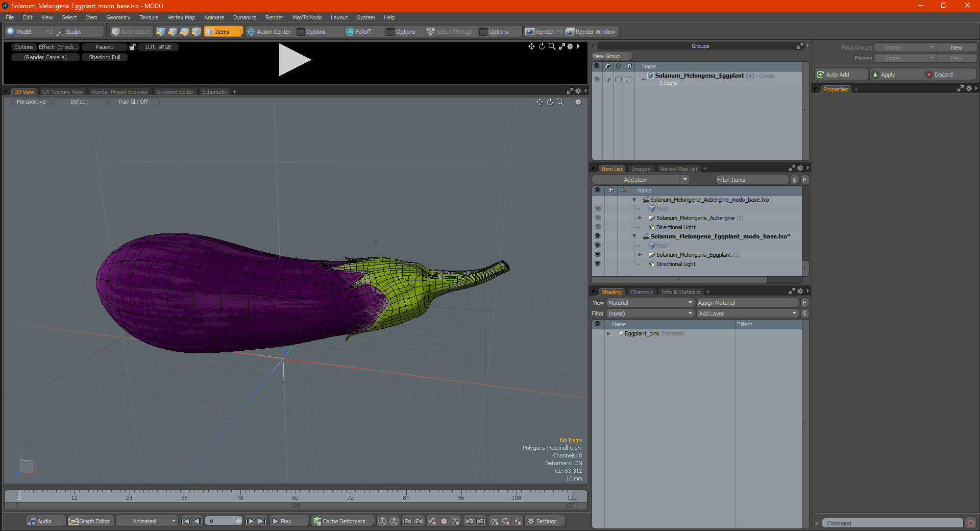Open the Add Item dropdown arrow
980x531 pixels.
[685, 180]
